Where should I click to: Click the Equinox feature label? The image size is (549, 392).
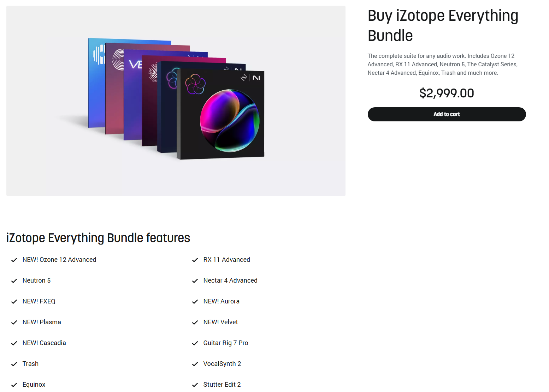[x=34, y=385]
